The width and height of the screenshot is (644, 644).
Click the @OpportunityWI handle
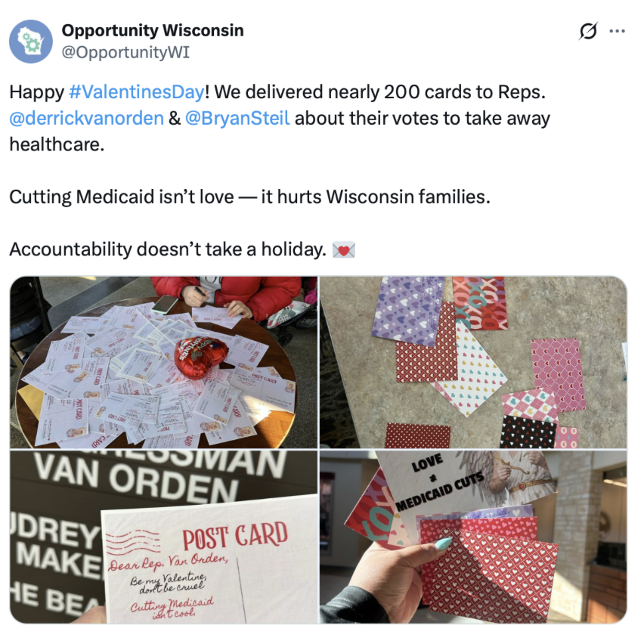pyautogui.click(x=125, y=52)
